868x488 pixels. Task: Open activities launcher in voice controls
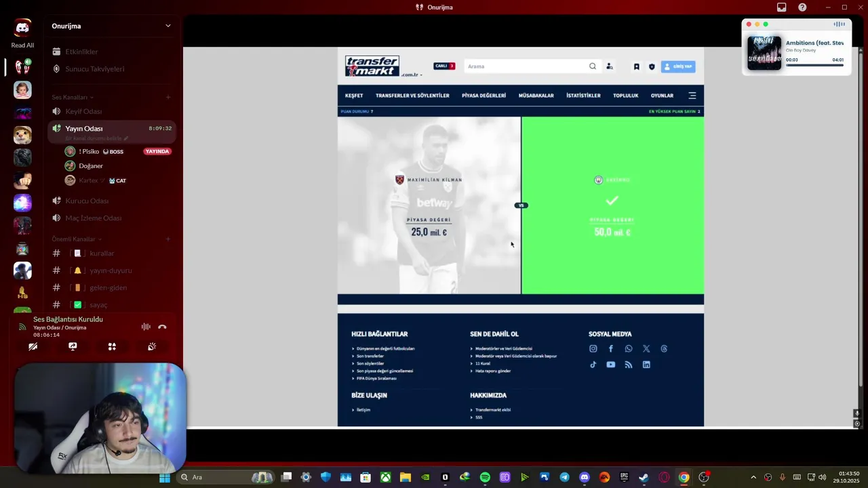coord(112,346)
